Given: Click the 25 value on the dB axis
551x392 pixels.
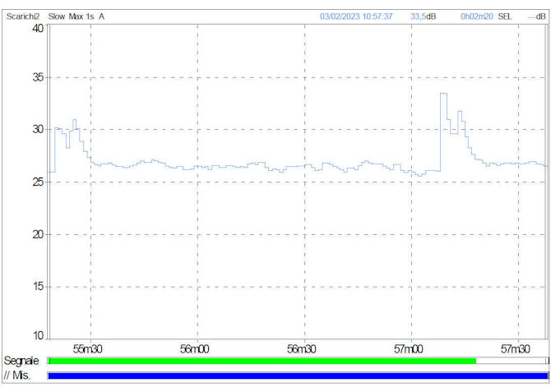Looking at the screenshot, I should point(38,182).
